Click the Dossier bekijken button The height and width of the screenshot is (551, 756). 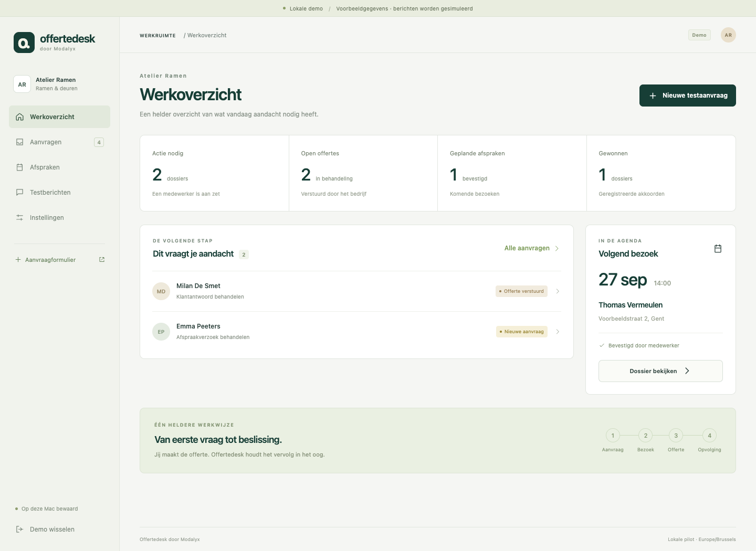tap(660, 371)
